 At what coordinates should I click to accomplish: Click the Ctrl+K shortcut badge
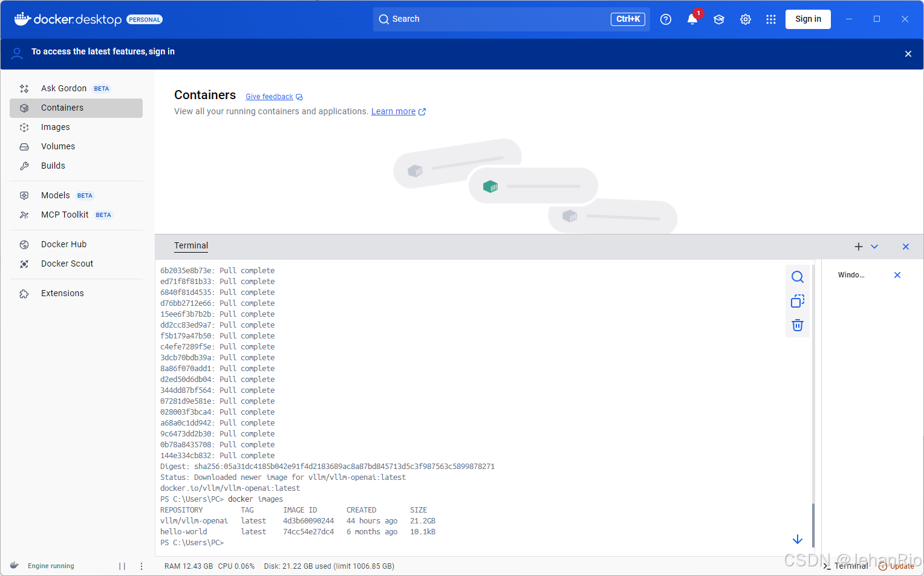tap(628, 19)
